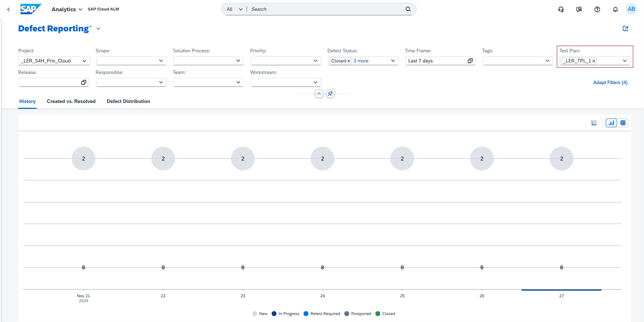Click the share page icon
Image resolution: width=644 pixels, height=322 pixels.
pos(626,29)
